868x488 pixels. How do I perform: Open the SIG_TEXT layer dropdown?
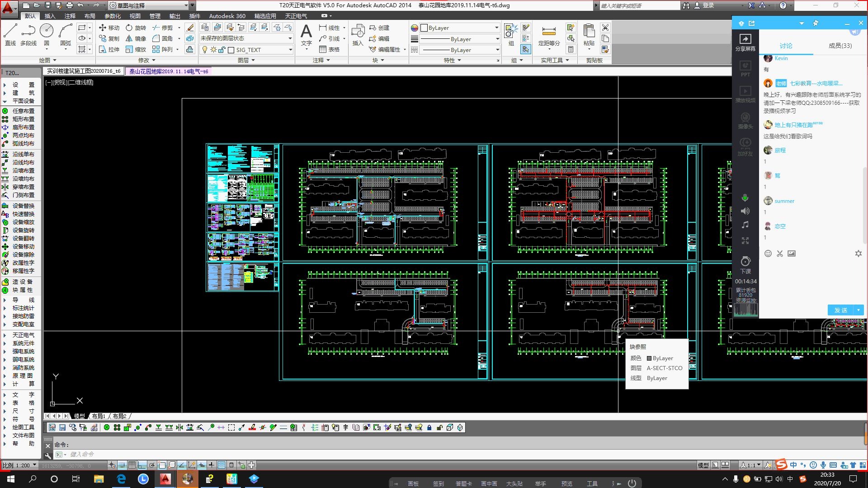[290, 50]
